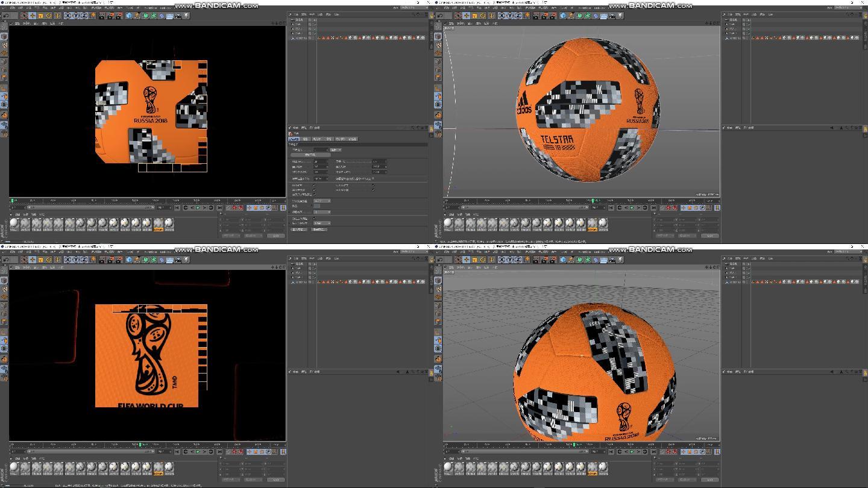Open the last attribute tab, top-left window
The width and height of the screenshot is (868, 488).
coord(353,139)
